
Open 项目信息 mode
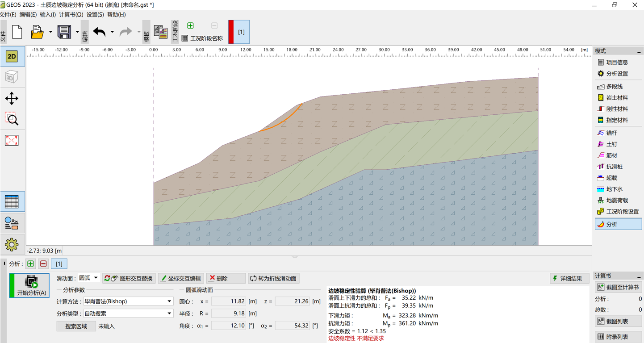click(618, 63)
